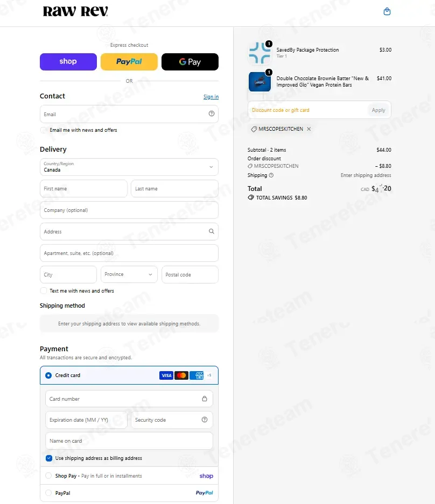Remove the MRSCOPESKITCHEN discount code tag

[x=309, y=129]
